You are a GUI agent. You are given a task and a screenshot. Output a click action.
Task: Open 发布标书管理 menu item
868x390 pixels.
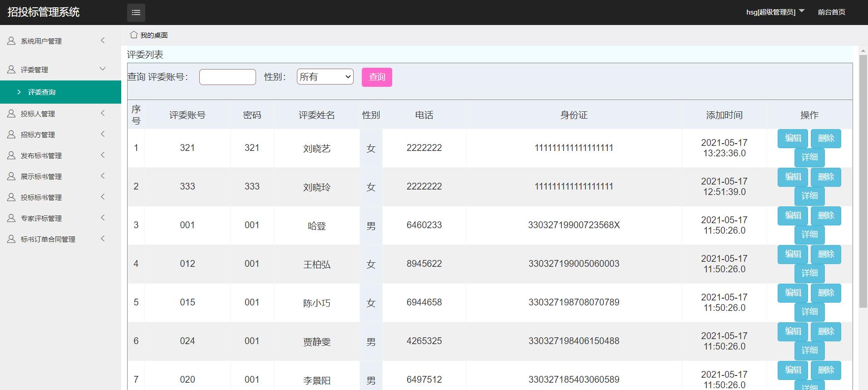[x=60, y=155]
